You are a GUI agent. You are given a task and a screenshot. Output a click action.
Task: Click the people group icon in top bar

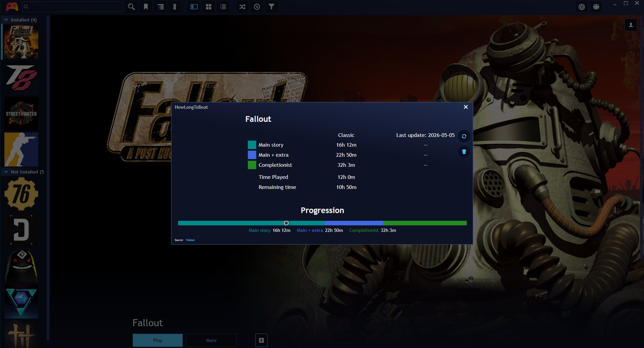(596, 7)
